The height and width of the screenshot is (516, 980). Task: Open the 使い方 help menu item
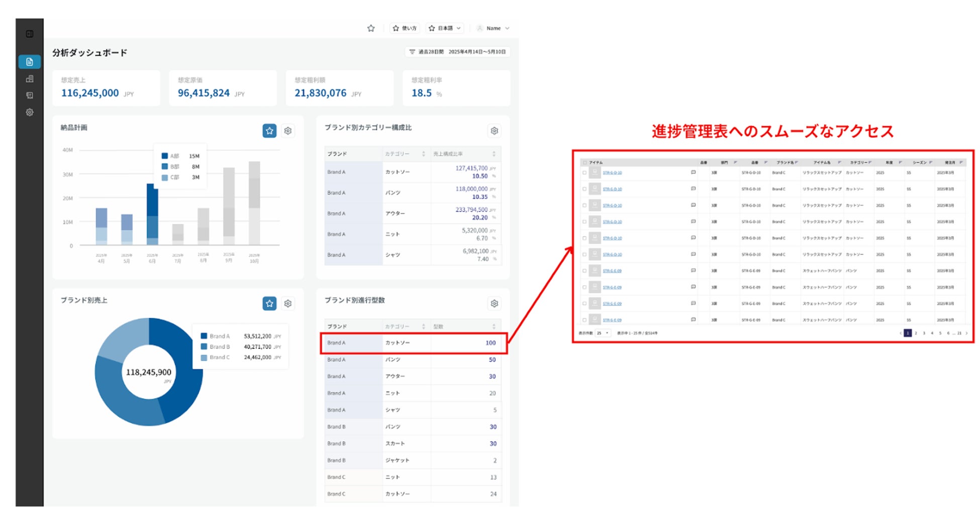click(405, 28)
